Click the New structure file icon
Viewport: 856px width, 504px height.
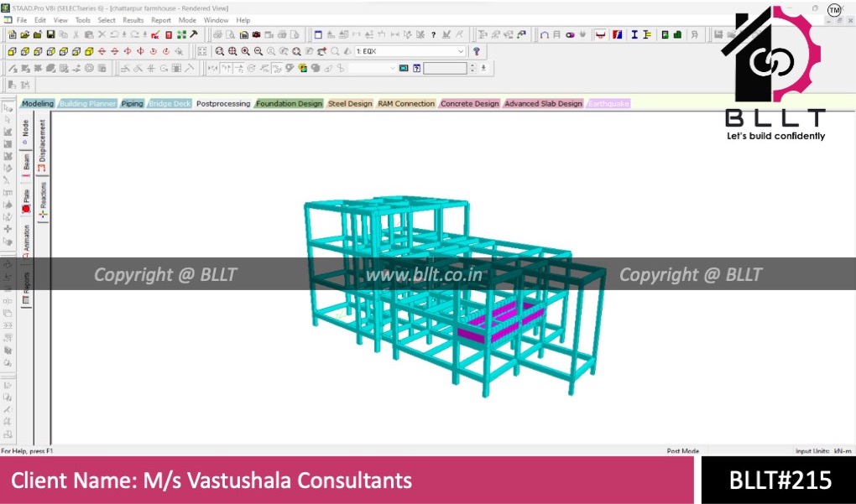[x=12, y=34]
